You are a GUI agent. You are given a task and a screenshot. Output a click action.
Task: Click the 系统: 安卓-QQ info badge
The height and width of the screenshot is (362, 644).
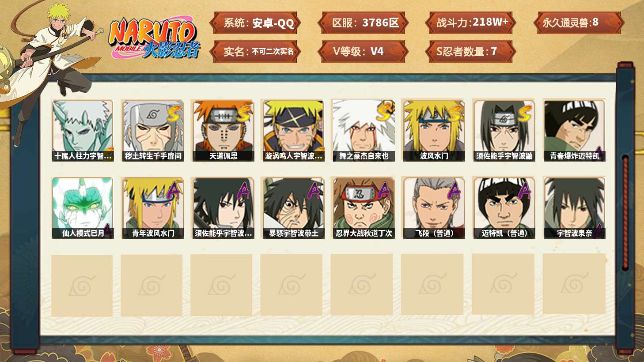pyautogui.click(x=255, y=23)
